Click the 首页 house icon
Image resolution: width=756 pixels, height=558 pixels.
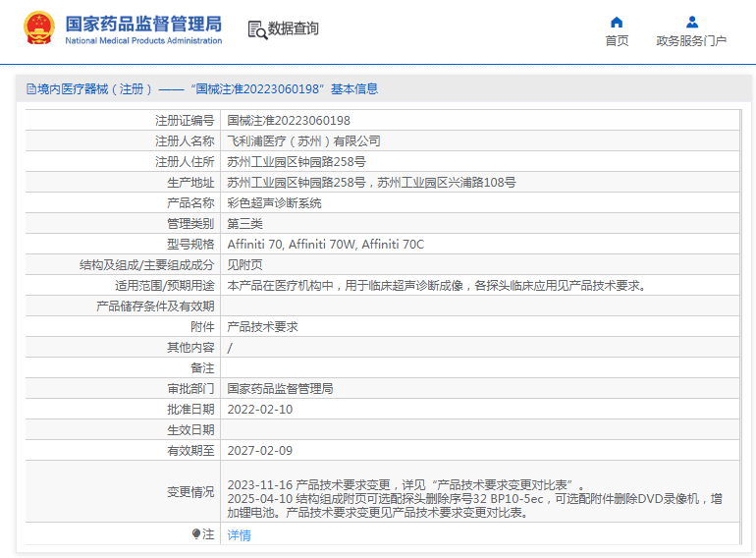pos(617,22)
